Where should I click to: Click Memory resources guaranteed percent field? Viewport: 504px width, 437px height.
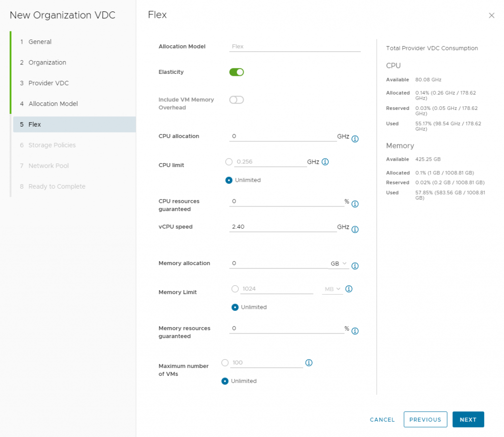pos(286,329)
